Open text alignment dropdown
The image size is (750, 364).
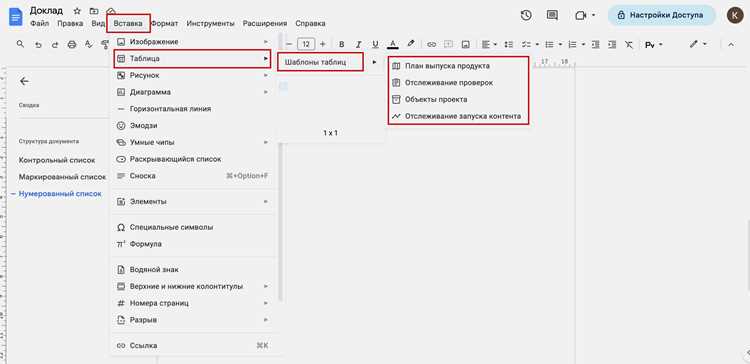(x=489, y=44)
